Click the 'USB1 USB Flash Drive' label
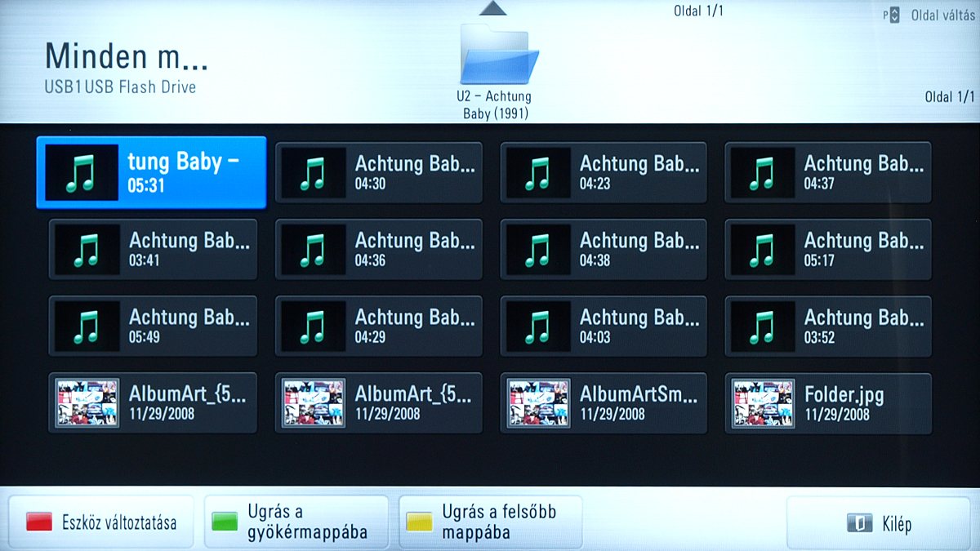 point(120,87)
